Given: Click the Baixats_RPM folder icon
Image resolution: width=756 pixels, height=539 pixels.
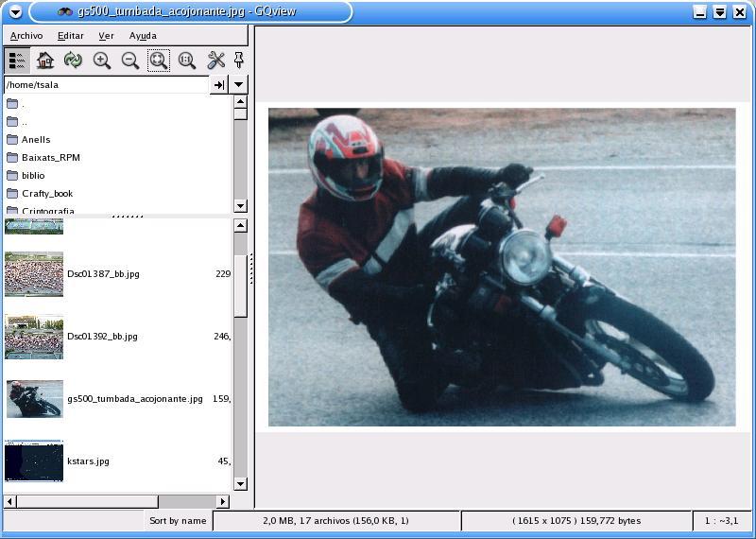Looking at the screenshot, I should point(12,157).
